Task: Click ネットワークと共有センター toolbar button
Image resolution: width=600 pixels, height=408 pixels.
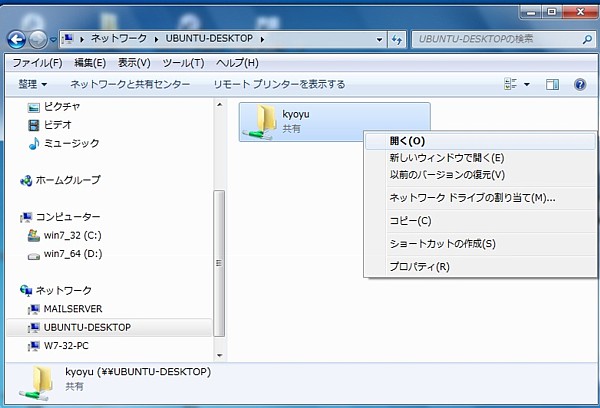Action: (130, 84)
